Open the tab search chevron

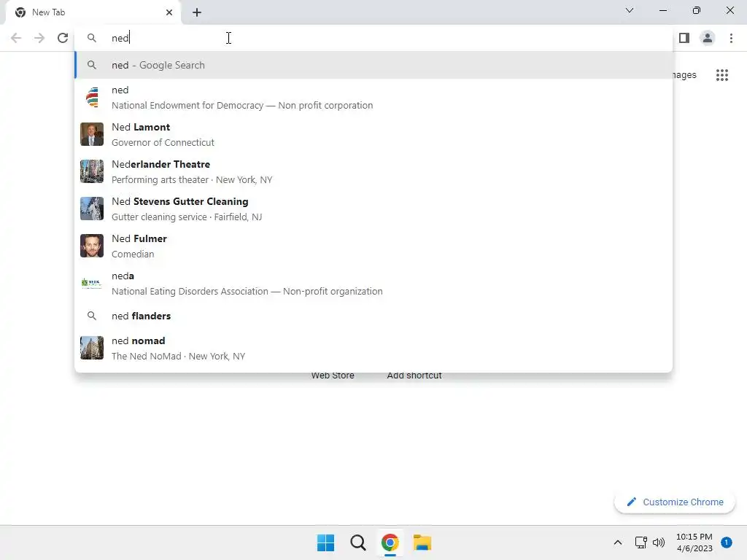click(630, 10)
